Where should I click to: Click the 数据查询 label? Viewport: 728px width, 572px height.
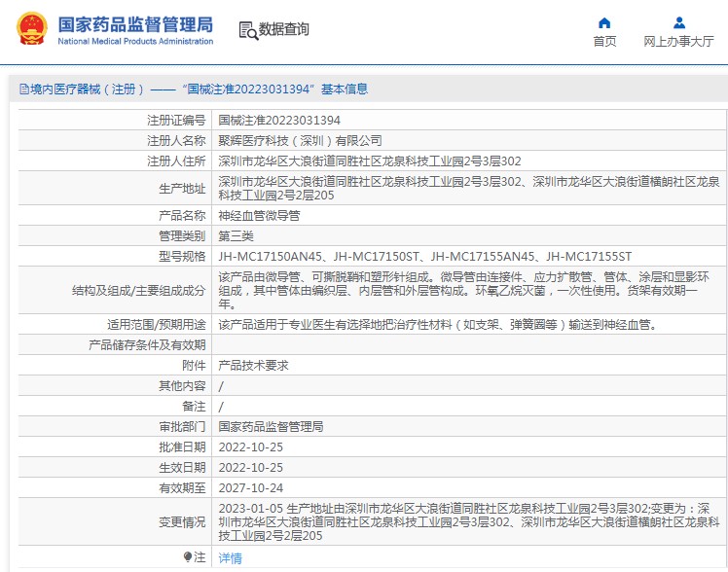pyautogui.click(x=283, y=29)
